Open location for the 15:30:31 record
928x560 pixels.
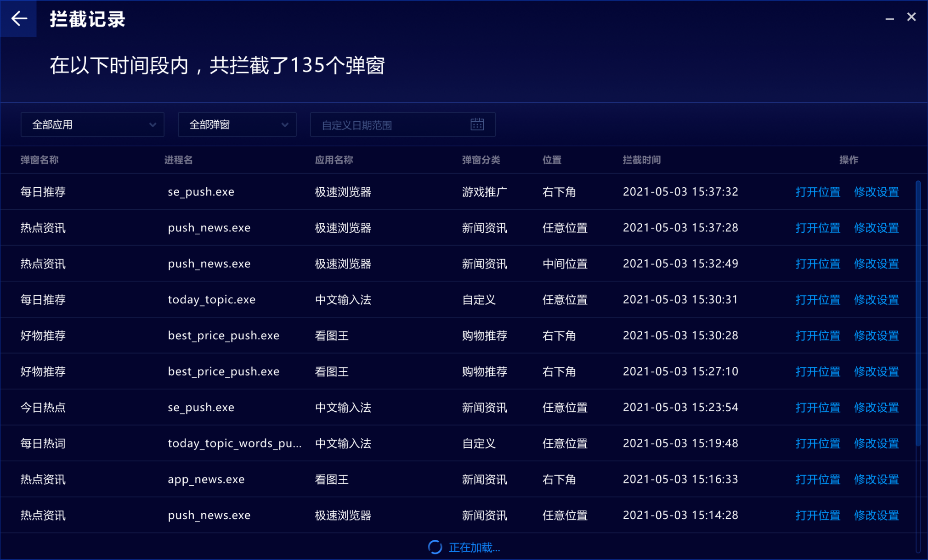(x=818, y=300)
